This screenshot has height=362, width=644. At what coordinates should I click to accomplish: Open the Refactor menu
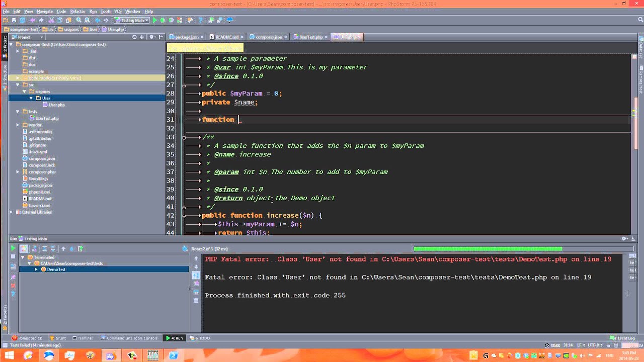(77, 11)
